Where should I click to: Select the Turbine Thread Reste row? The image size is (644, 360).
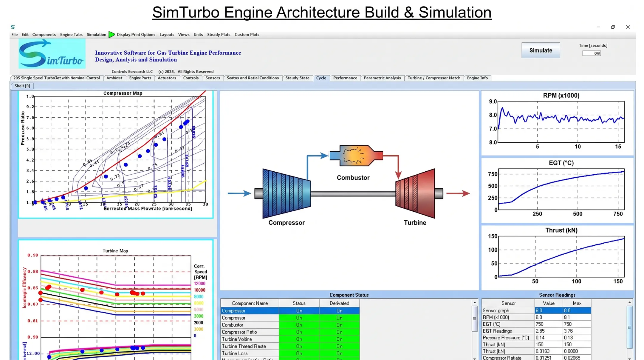[290, 347]
